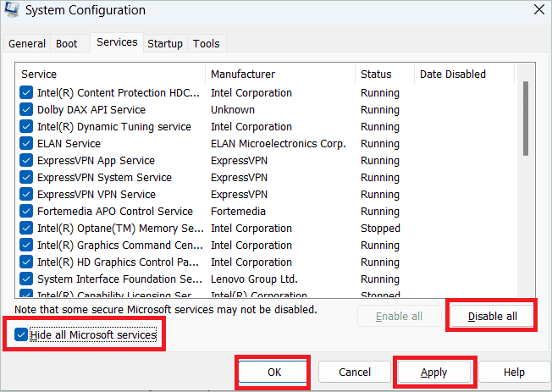Open the Tools tab
552x392 pixels.
[x=207, y=44]
